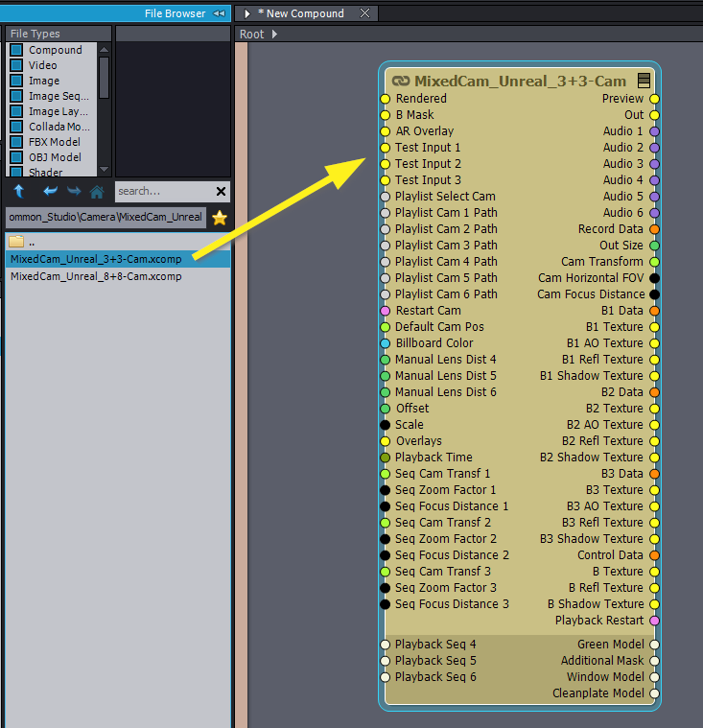Click the Root breadcrumb
This screenshot has height=728, width=703.
[251, 34]
